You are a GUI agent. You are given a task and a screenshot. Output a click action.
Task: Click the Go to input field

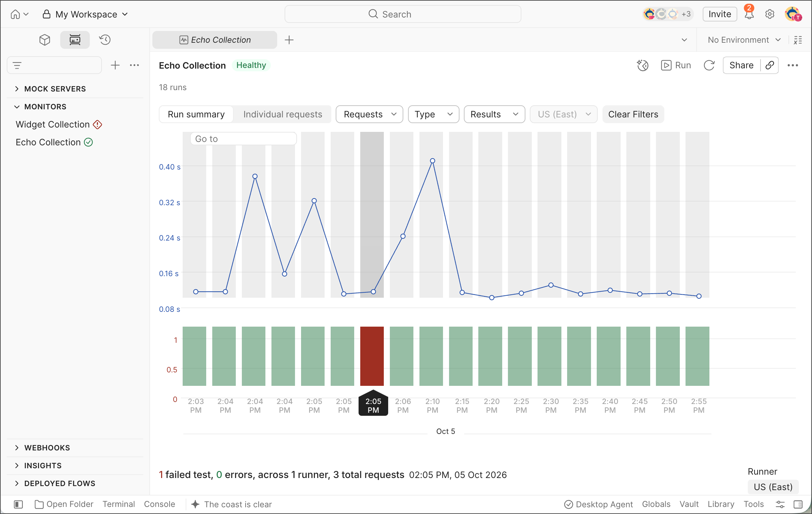(244, 139)
